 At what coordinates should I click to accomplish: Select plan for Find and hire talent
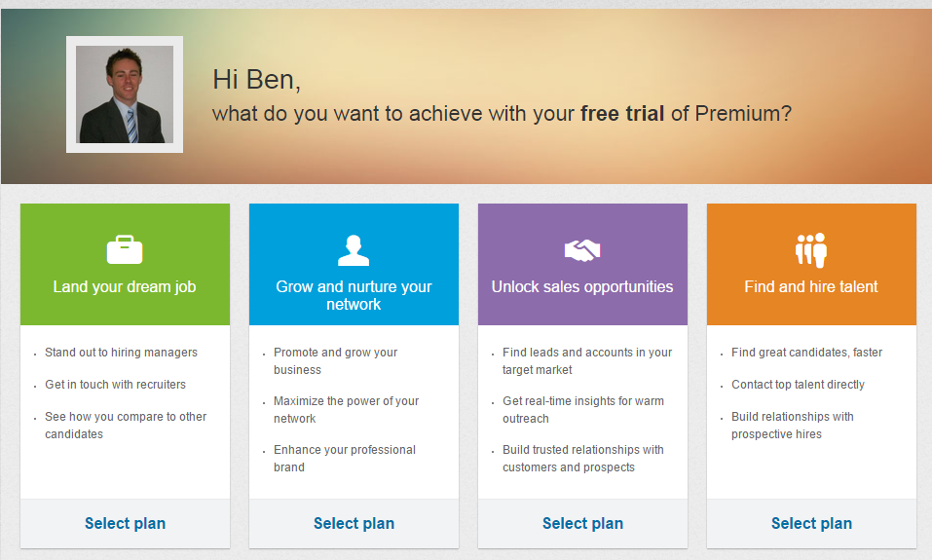pyautogui.click(x=811, y=524)
